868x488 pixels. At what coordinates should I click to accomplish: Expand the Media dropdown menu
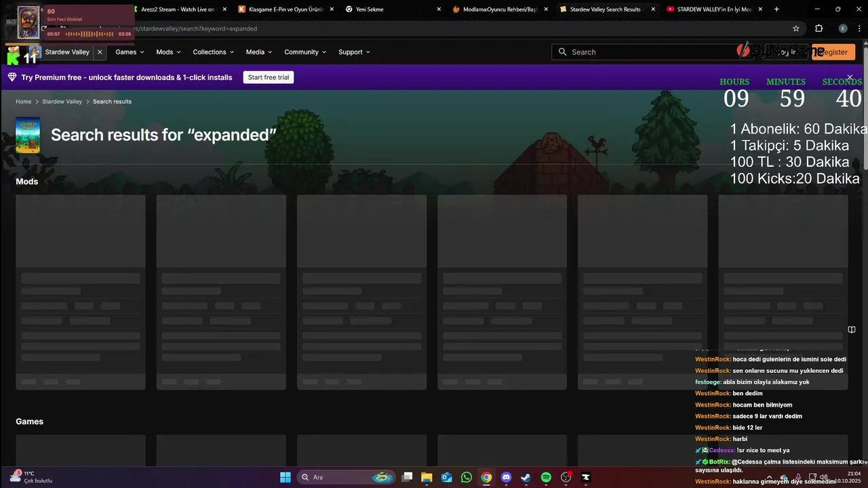click(258, 52)
